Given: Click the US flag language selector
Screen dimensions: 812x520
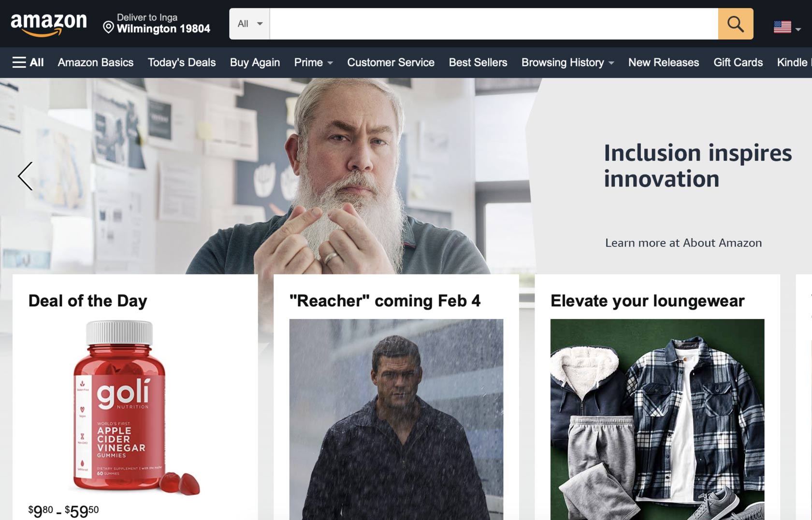Looking at the screenshot, I should click(787, 27).
